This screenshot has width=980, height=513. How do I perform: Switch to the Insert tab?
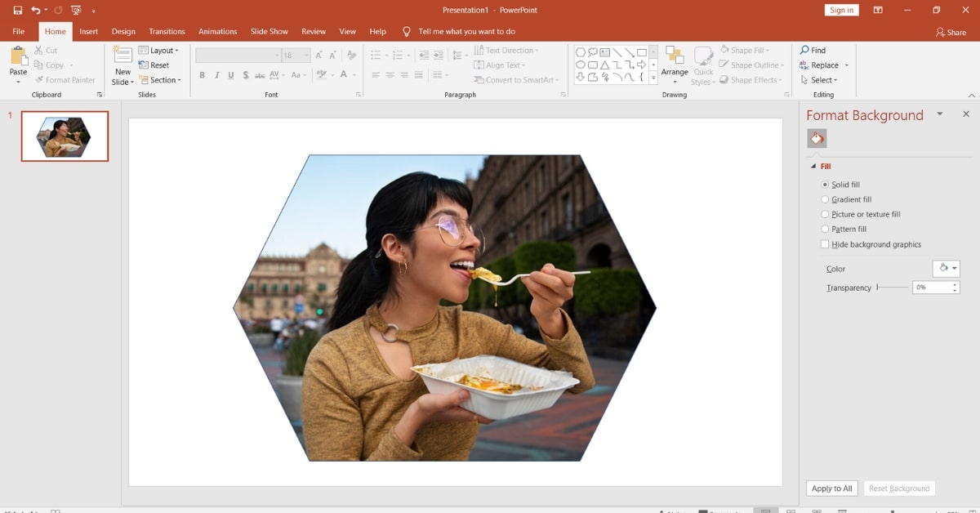pyautogui.click(x=89, y=32)
